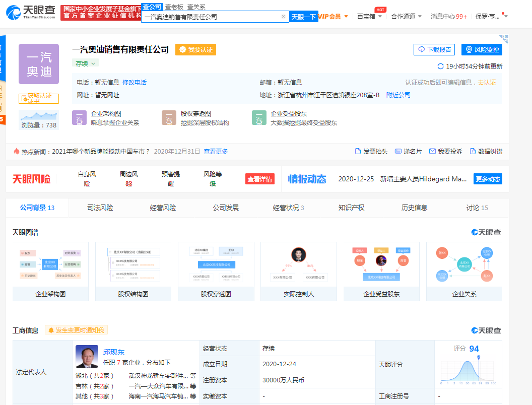Open the 企业关系 thumbnail card

coord(464,272)
